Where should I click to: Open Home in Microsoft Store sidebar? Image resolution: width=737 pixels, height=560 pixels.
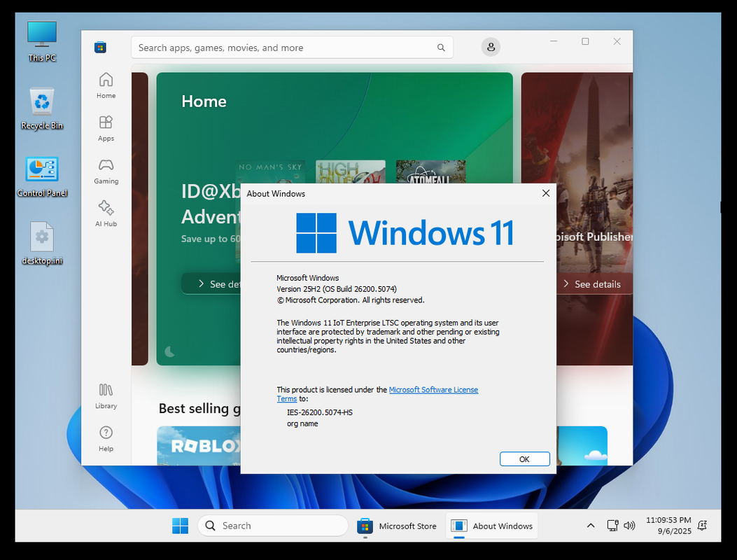[106, 85]
